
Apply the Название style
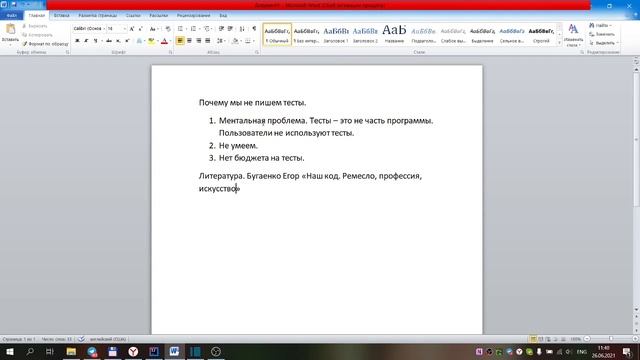click(x=394, y=35)
